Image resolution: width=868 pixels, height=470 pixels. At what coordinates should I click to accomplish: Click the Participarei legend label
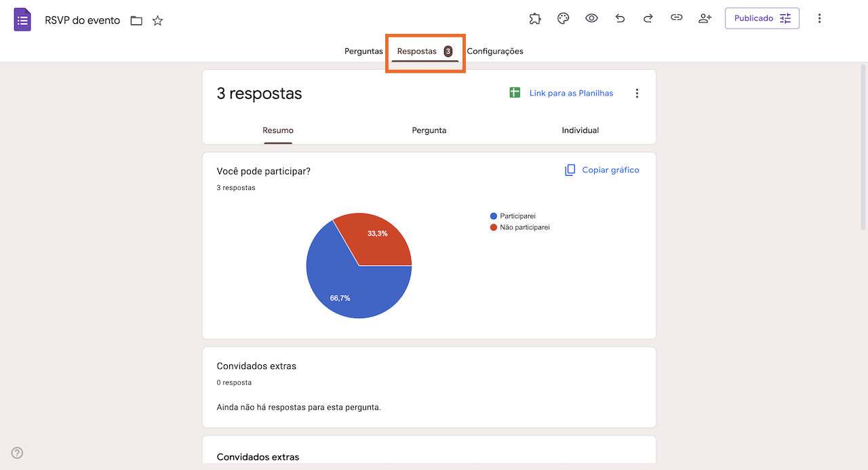coord(517,216)
